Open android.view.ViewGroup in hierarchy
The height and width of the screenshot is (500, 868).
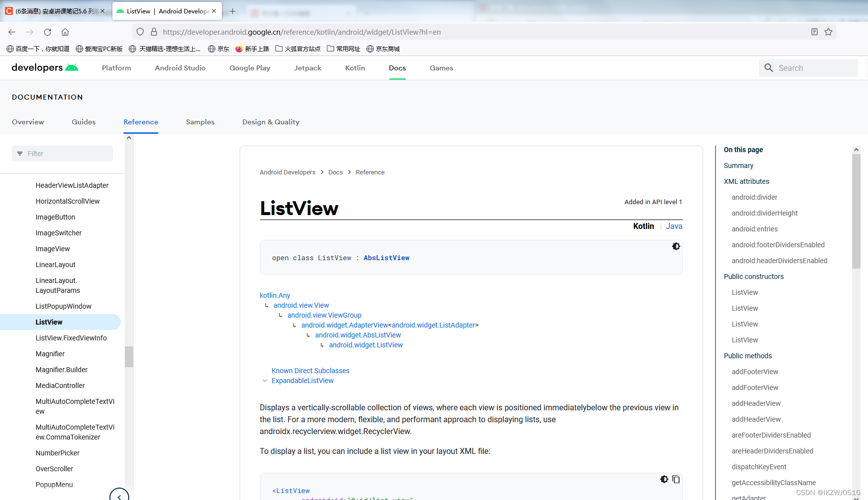point(324,315)
